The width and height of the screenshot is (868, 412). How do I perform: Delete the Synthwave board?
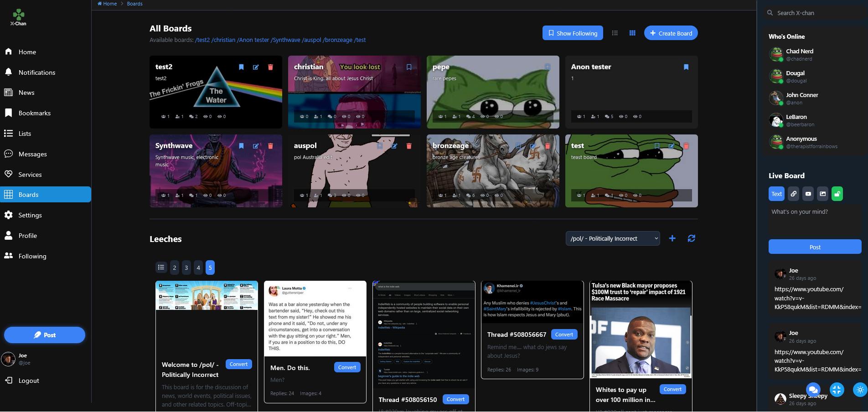click(x=270, y=146)
